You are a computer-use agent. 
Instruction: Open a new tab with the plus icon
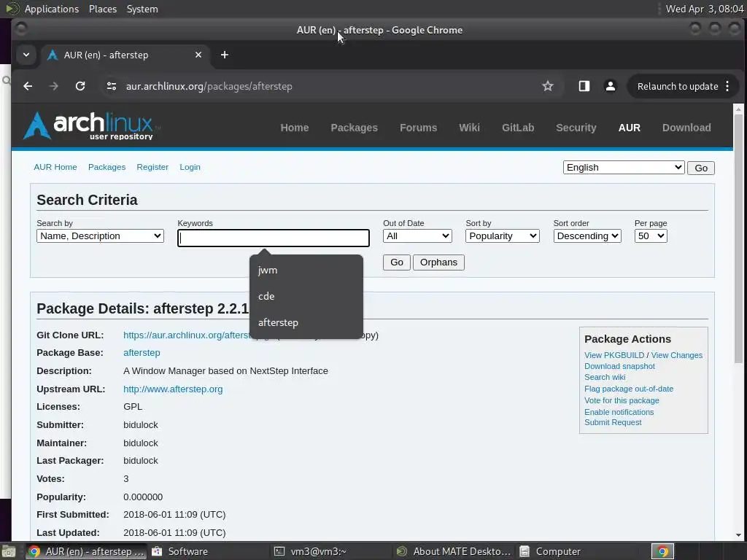click(x=225, y=55)
